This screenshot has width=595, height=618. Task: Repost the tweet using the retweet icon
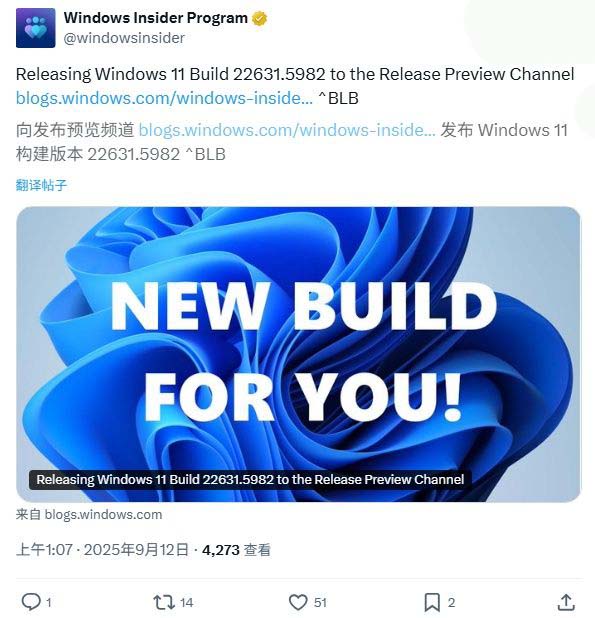pyautogui.click(x=164, y=602)
